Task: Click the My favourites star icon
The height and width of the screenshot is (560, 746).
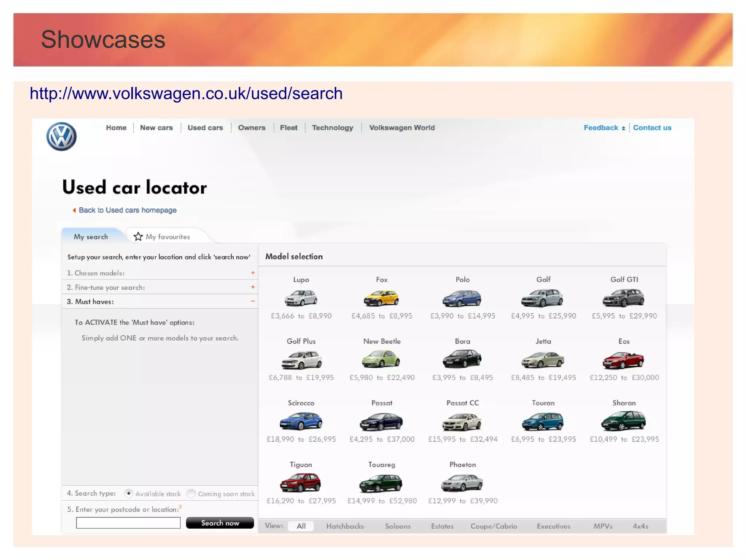Action: click(x=138, y=237)
